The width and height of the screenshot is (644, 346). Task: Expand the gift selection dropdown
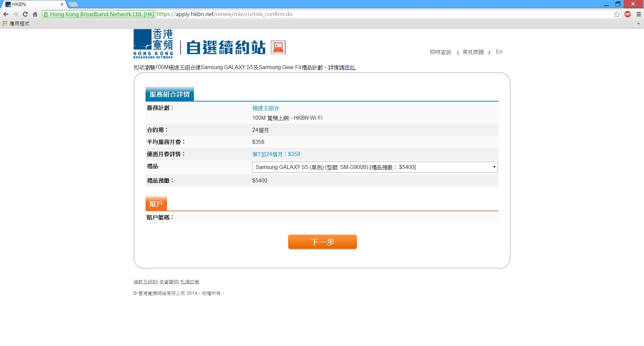coord(374,167)
